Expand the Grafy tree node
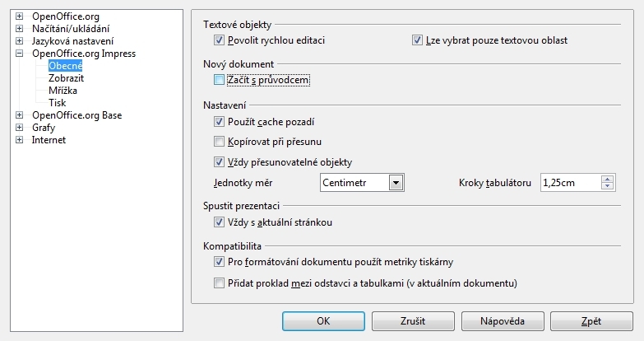 [19, 128]
